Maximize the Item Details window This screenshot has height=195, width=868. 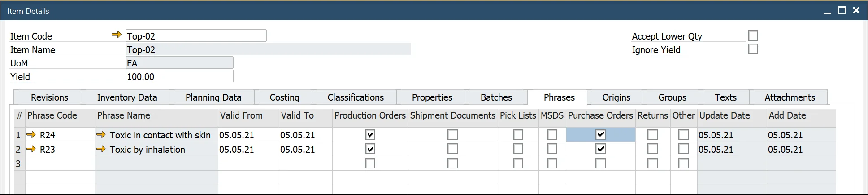point(842,10)
